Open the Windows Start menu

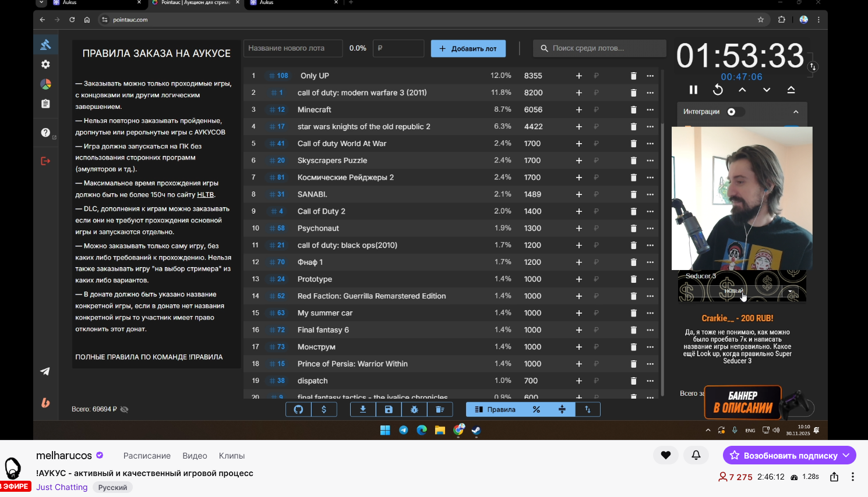point(385,430)
